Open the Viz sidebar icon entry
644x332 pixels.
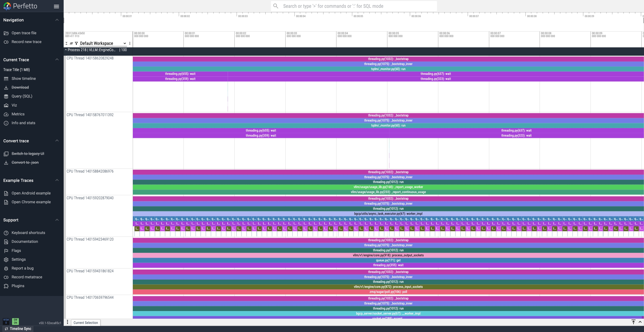(x=14, y=105)
